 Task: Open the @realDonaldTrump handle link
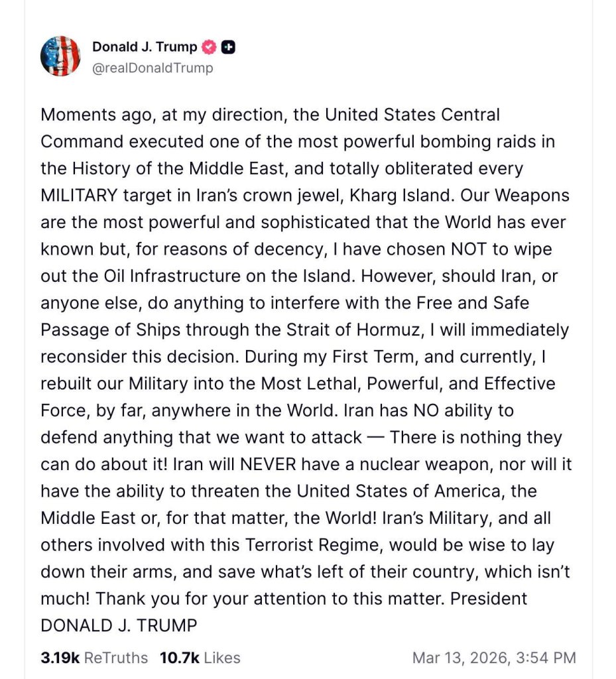tap(153, 68)
